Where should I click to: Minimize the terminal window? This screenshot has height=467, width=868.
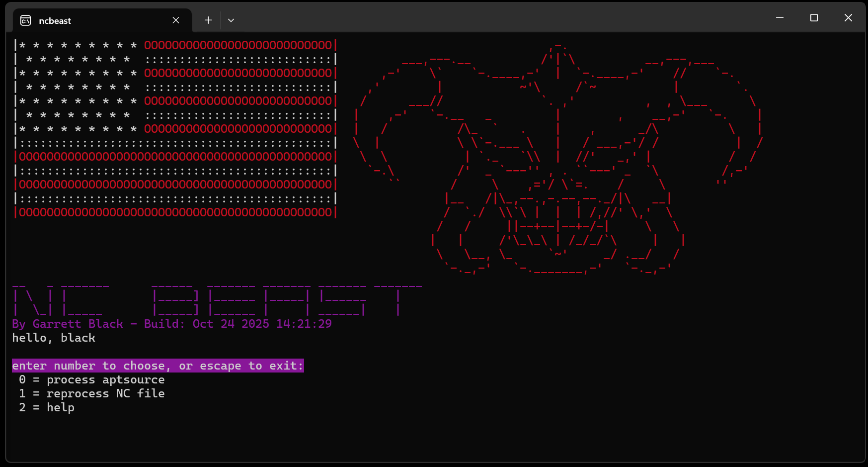click(x=780, y=18)
